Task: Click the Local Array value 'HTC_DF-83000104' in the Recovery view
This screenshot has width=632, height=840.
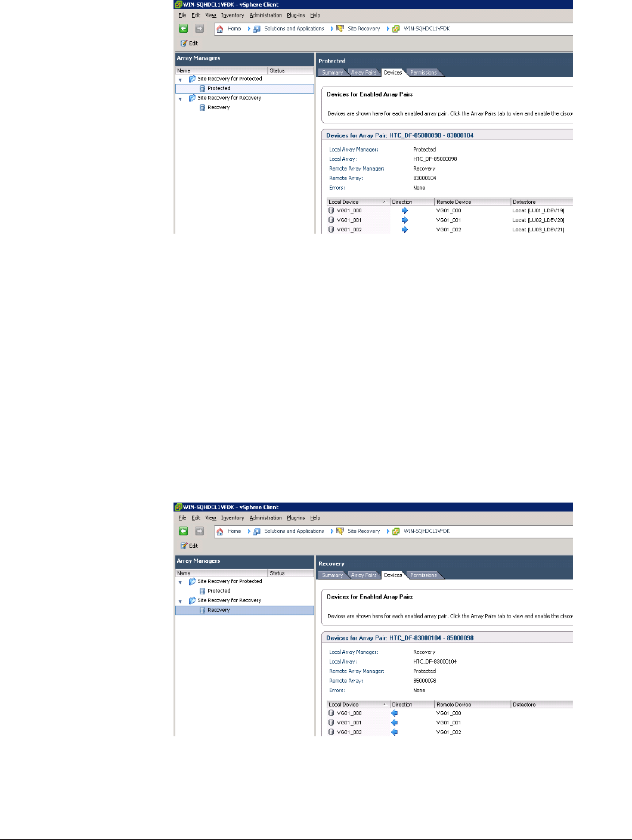Action: 435,662
